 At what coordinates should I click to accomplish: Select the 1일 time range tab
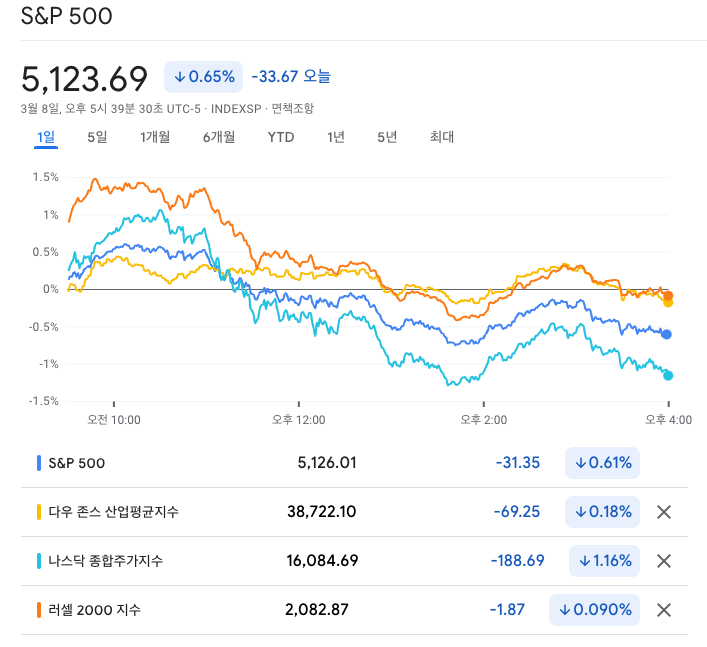pos(46,137)
